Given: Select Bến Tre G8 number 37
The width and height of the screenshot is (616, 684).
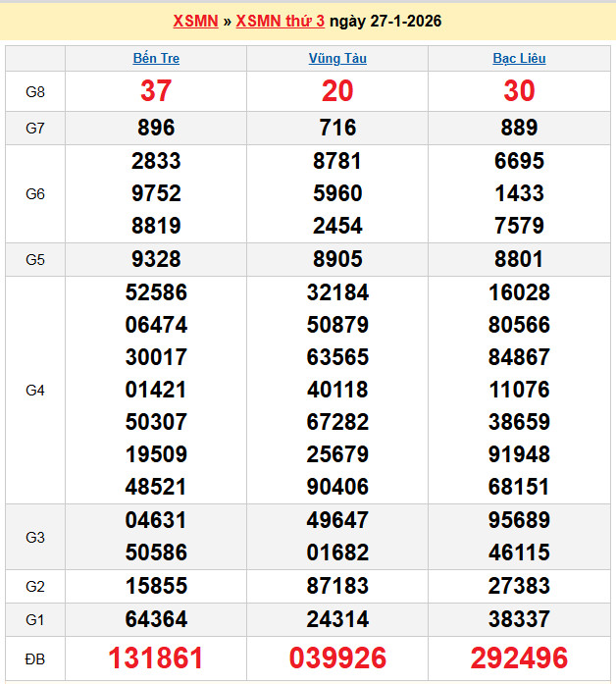Looking at the screenshot, I should coord(156,91).
